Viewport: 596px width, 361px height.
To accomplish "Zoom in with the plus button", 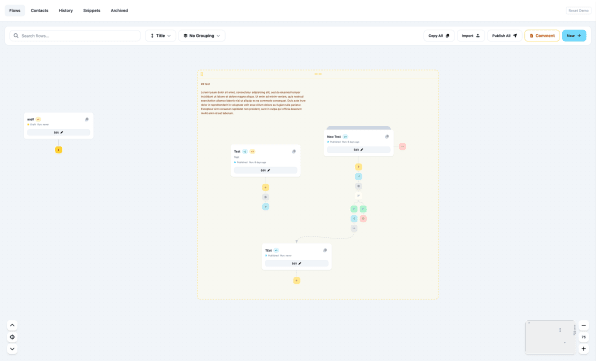I will click(584, 349).
